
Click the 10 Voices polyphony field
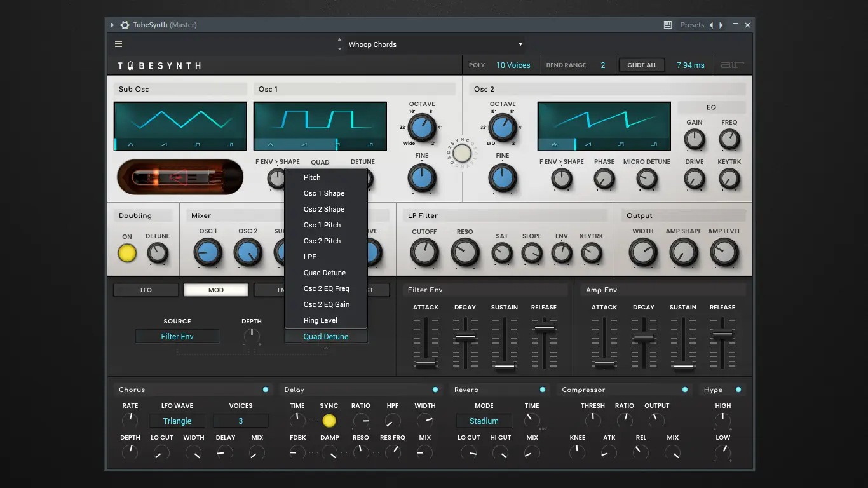(x=513, y=65)
